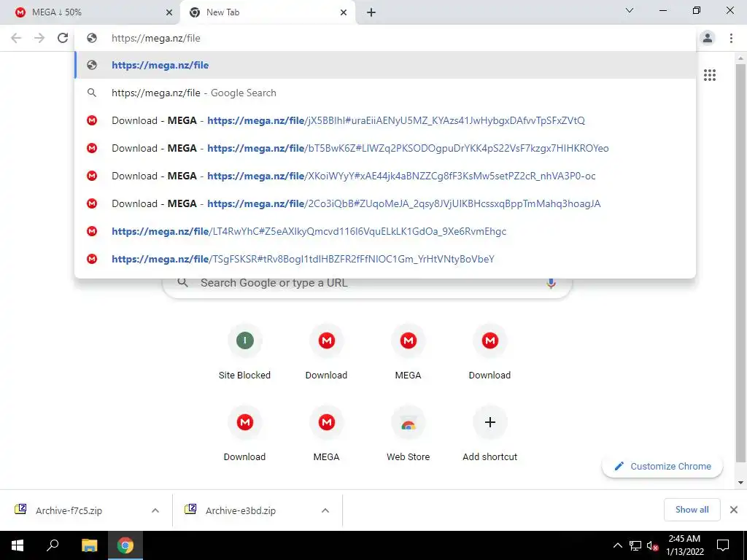Open the Google apps grid icon
The image size is (747, 560).
710,75
